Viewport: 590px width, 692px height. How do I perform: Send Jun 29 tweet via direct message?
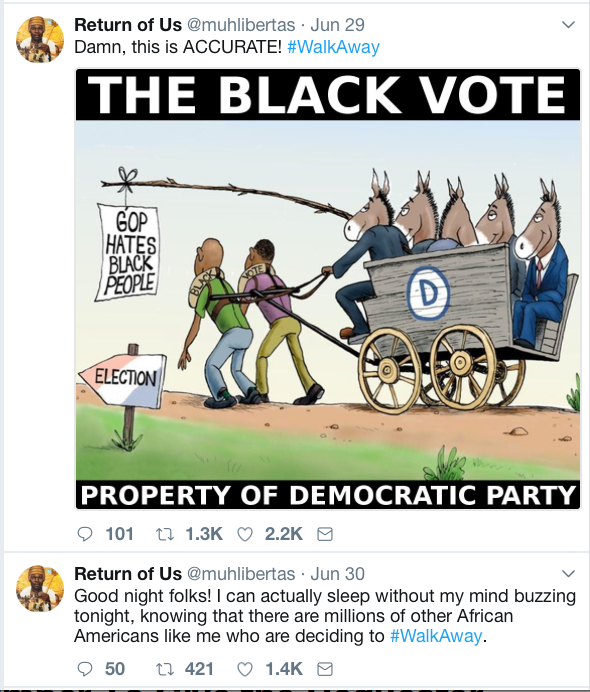click(325, 534)
